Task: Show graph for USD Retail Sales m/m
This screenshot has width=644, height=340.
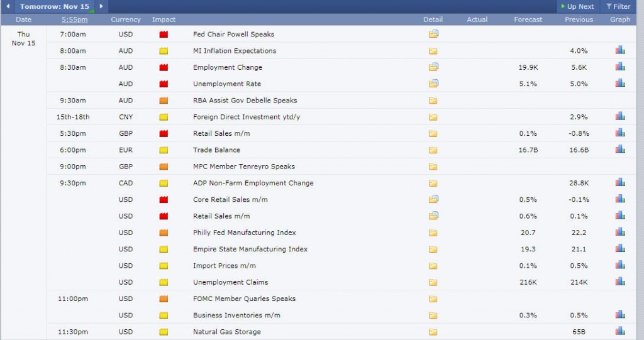Action: (620, 215)
